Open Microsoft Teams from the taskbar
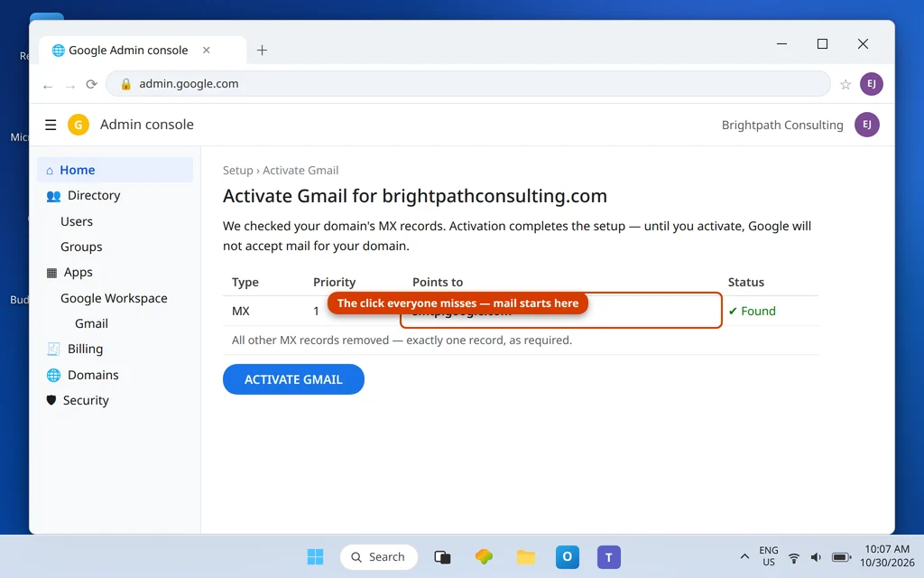 pyautogui.click(x=609, y=556)
